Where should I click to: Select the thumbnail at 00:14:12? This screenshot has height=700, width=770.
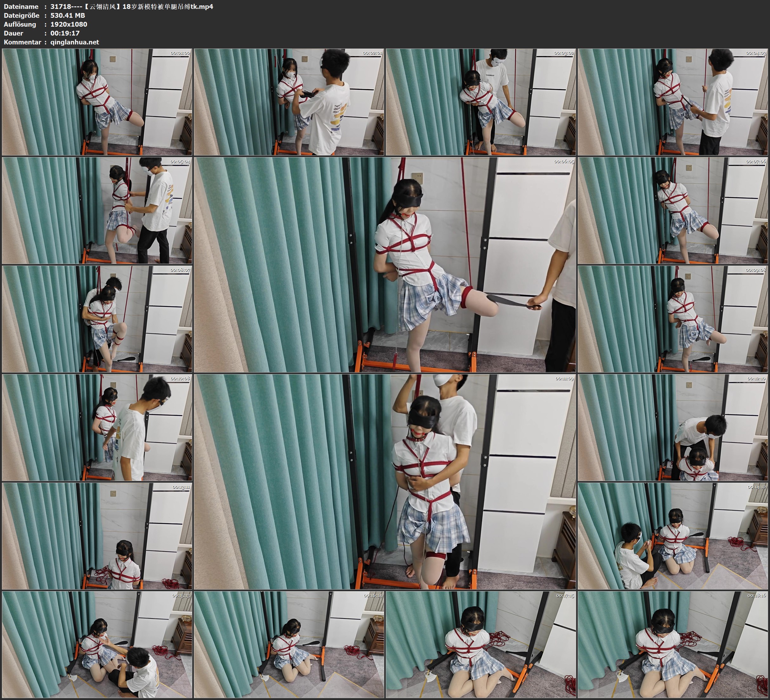coord(673,536)
